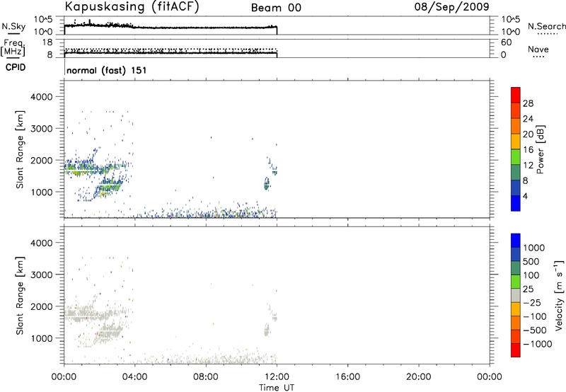Click the 08/Sep/2009 date label

[452, 6]
